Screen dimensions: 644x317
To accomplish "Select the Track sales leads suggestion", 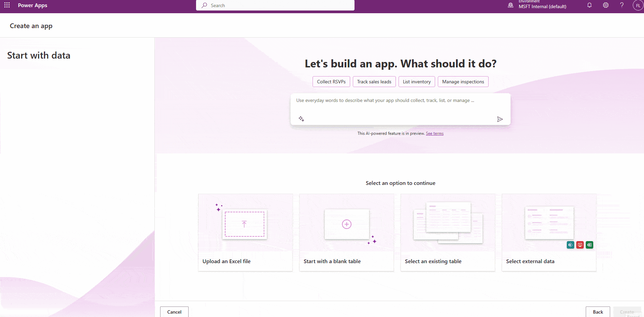I will point(374,82).
